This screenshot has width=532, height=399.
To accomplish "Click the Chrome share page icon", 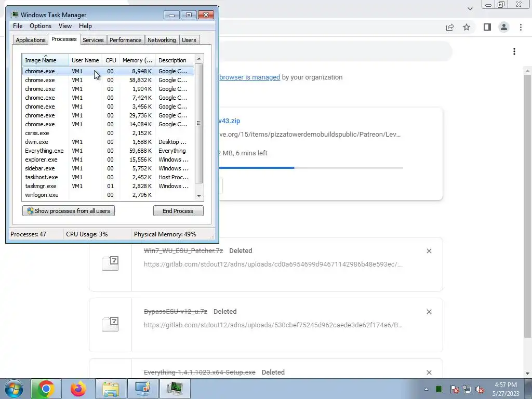I will pyautogui.click(x=450, y=27).
